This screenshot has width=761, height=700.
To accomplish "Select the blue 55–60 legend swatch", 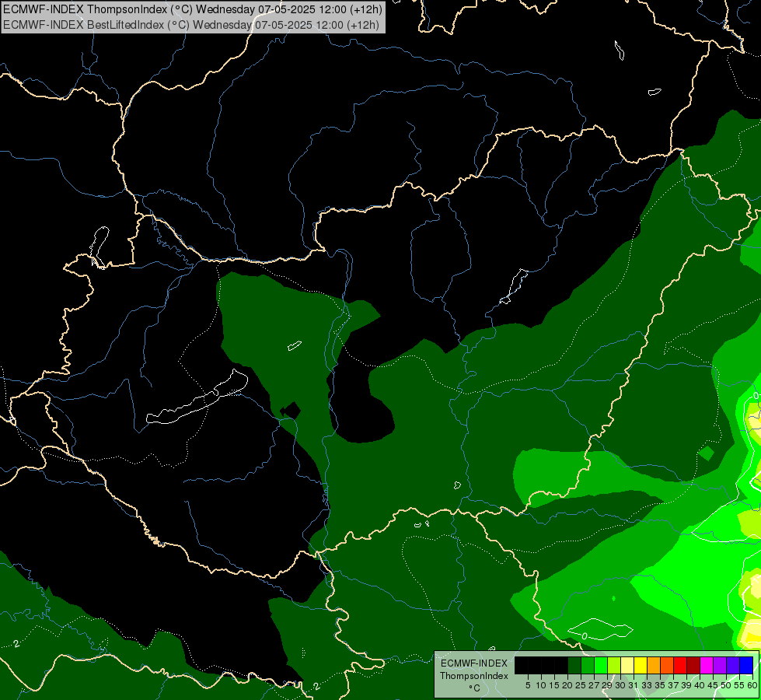I will (x=746, y=665).
